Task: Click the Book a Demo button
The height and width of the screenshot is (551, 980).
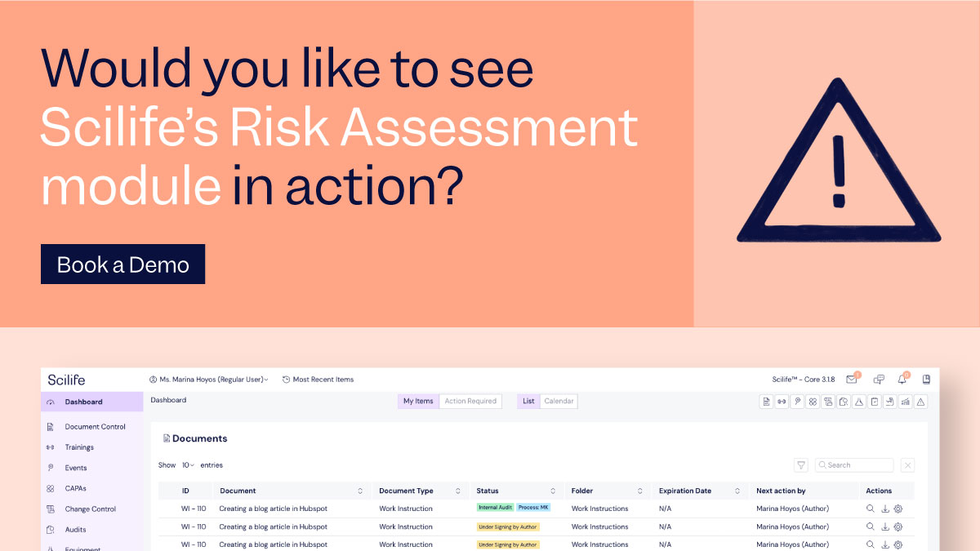Action: coord(122,264)
